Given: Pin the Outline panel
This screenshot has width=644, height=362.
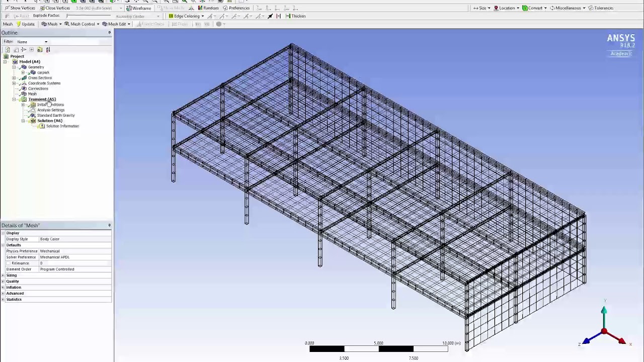Looking at the screenshot, I should [x=109, y=33].
